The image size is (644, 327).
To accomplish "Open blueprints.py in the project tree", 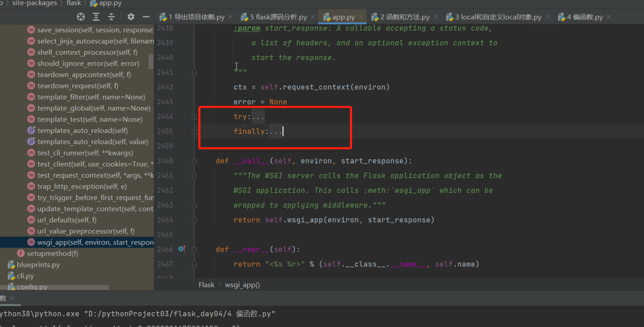I will click(x=34, y=265).
